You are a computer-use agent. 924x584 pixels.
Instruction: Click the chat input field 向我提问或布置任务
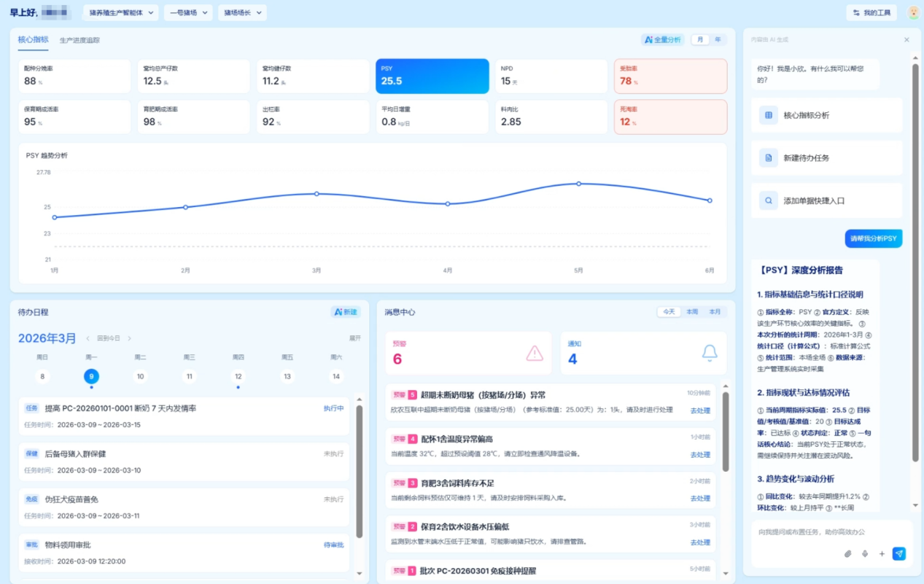[824, 532]
